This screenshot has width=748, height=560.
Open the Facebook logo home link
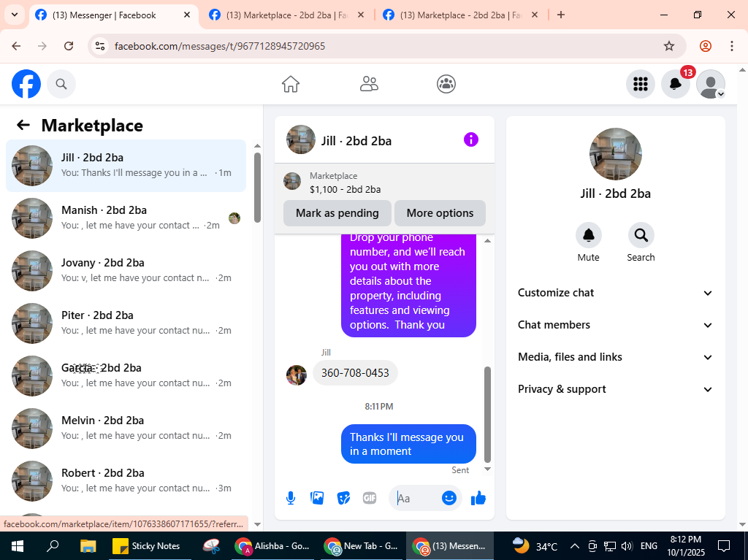26,84
